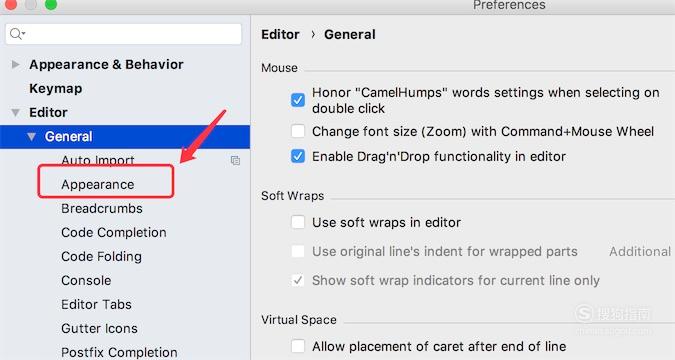Go to Code Completion settings
Viewport: 675px width, 360px height.
pyautogui.click(x=114, y=233)
